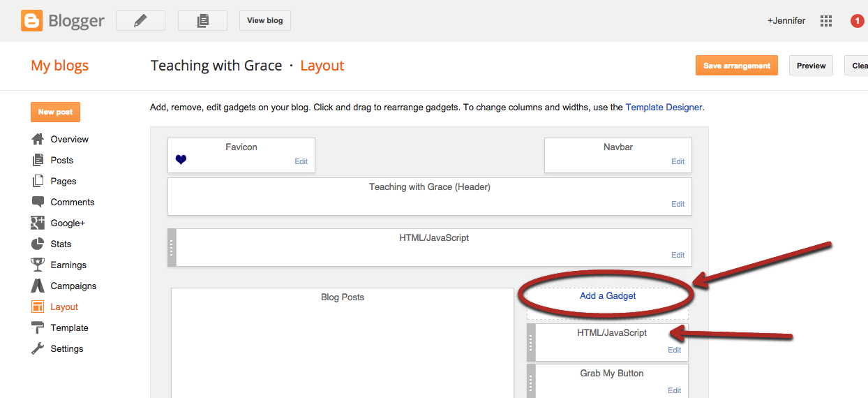
Task: Go to Comments in the sidebar
Action: pyautogui.click(x=72, y=202)
